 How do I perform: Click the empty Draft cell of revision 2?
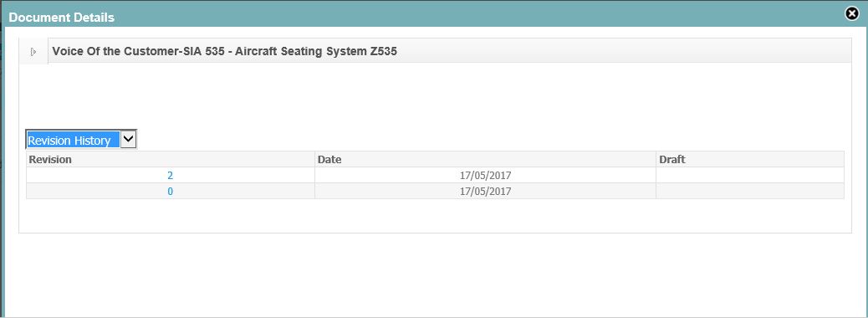[750, 176]
